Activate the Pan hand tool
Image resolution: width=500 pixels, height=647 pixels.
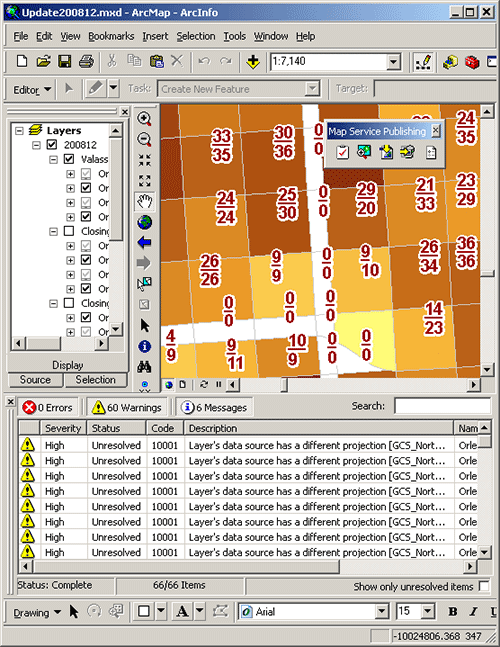click(x=144, y=202)
